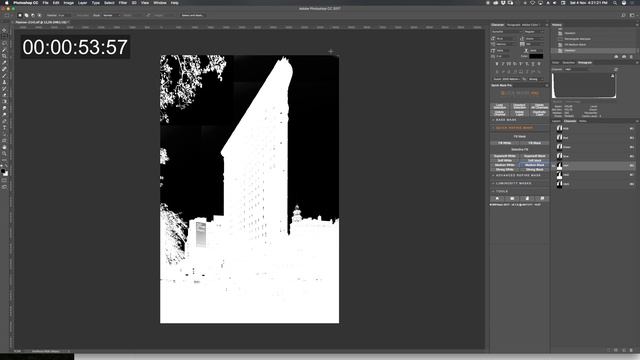Screen dimensions: 640x360
Task: Click the foreground color swatch
Action: 3,171
